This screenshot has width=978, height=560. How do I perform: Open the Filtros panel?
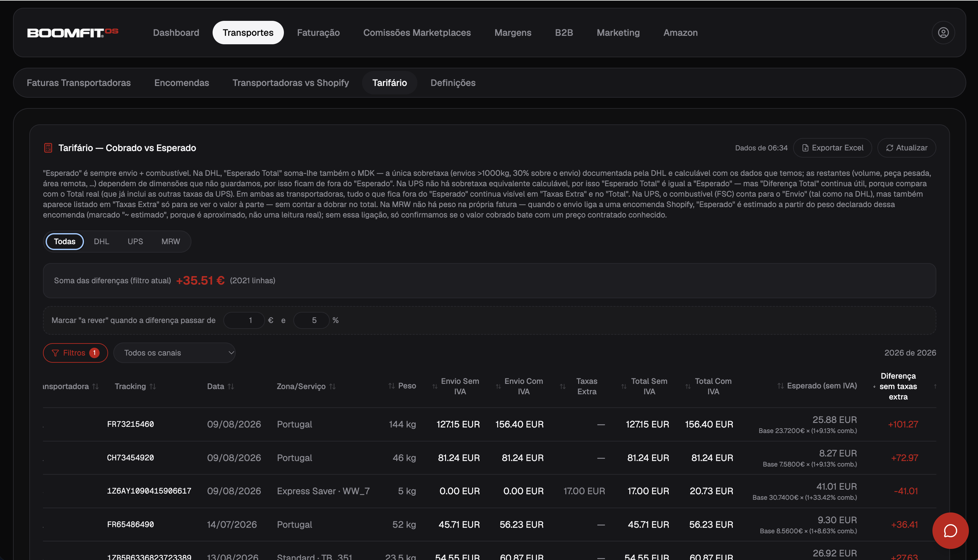coord(76,353)
